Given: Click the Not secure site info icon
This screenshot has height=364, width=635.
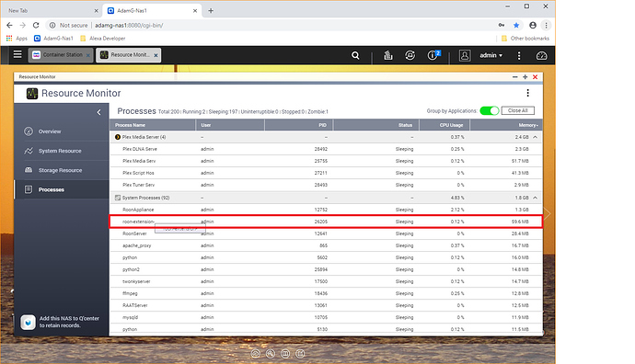Looking at the screenshot, I should 52,25.
